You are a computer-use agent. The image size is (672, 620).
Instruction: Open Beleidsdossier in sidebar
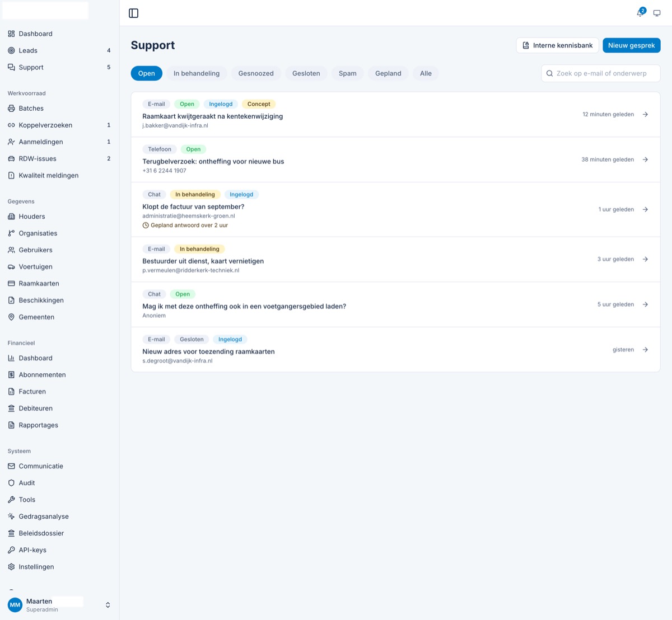(x=59, y=533)
